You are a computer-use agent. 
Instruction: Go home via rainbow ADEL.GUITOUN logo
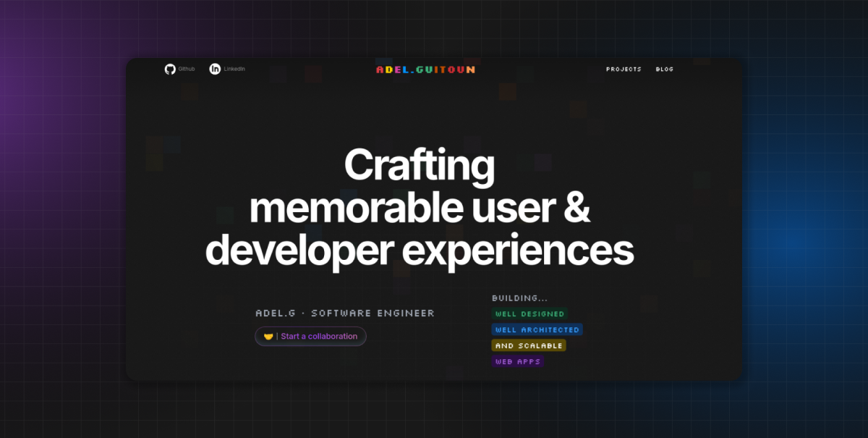point(425,70)
